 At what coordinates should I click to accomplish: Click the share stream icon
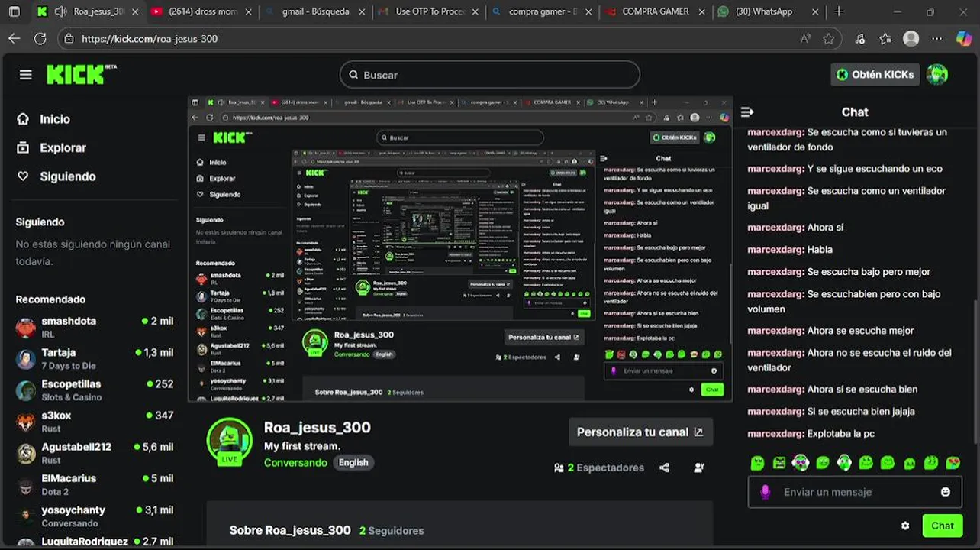[664, 467]
